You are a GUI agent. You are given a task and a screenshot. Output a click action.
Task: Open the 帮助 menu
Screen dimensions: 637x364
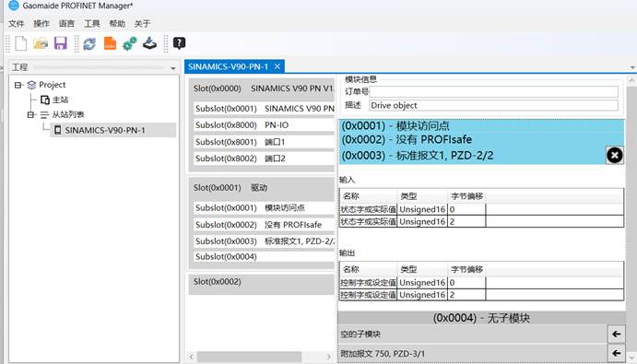click(117, 24)
